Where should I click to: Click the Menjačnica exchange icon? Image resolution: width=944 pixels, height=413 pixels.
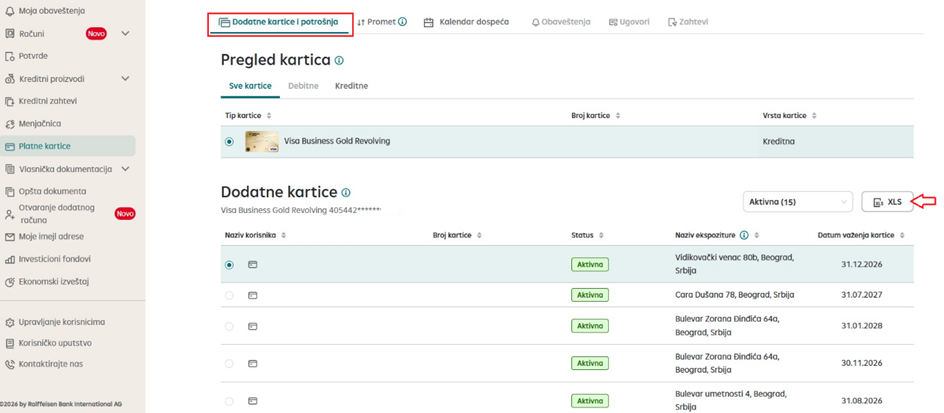click(x=9, y=124)
